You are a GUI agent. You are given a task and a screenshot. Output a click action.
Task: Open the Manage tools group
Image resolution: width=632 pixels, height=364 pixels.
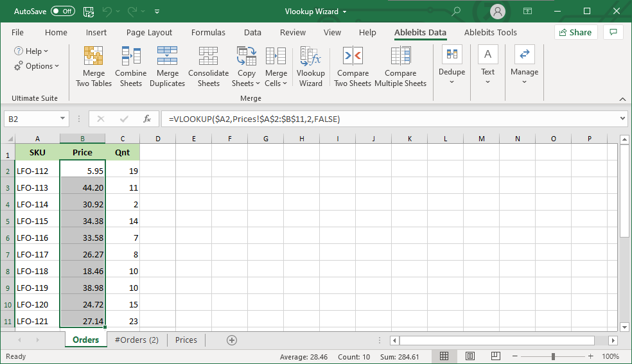[x=524, y=65]
